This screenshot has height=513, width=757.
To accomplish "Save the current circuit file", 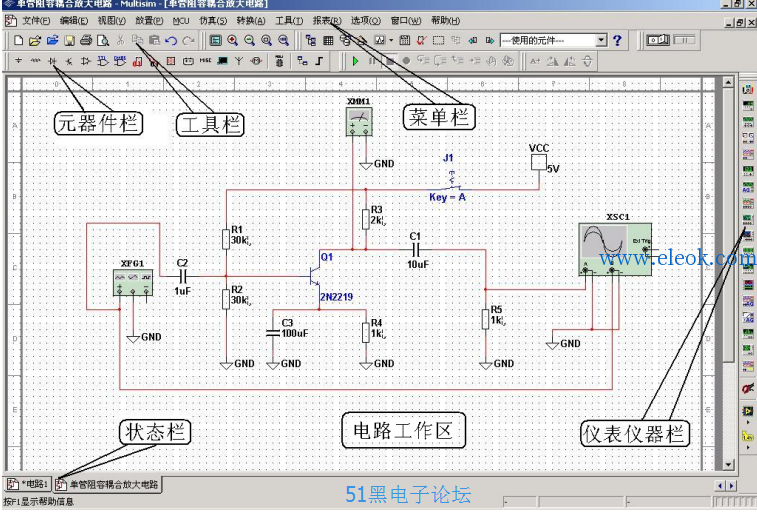I will point(70,41).
